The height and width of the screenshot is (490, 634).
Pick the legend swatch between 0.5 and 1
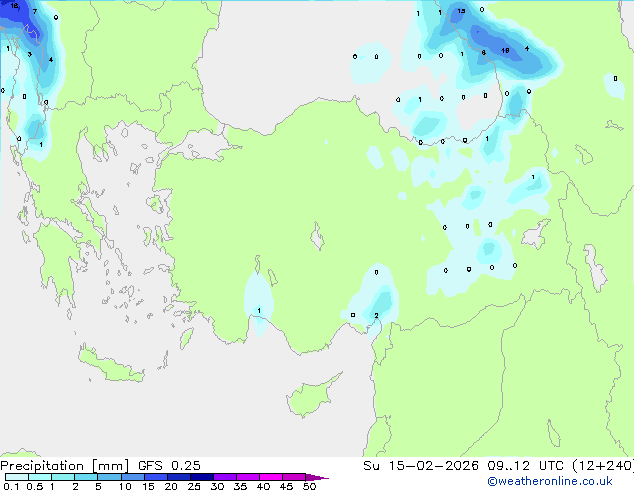(40, 477)
